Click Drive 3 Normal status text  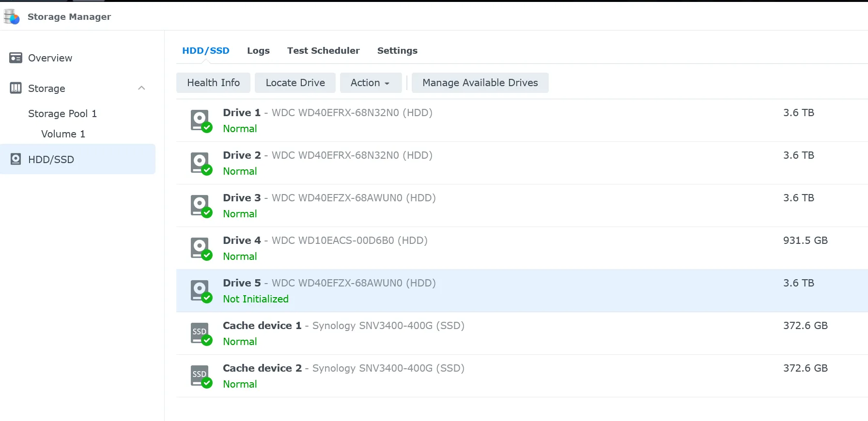click(x=240, y=214)
